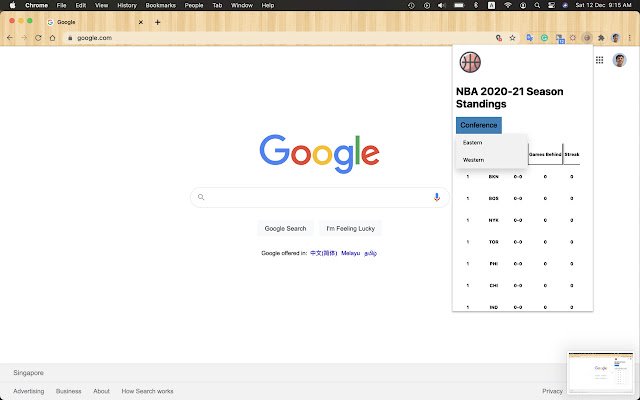The image size is (640, 400).
Task: Switch Google to Tamil (தமிழ்)
Action: pos(370,253)
